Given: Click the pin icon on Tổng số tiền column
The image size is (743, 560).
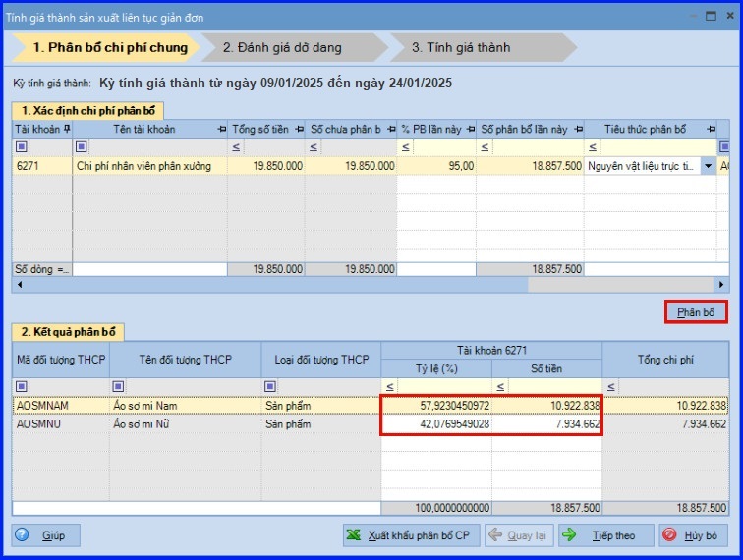Looking at the screenshot, I should point(300,130).
